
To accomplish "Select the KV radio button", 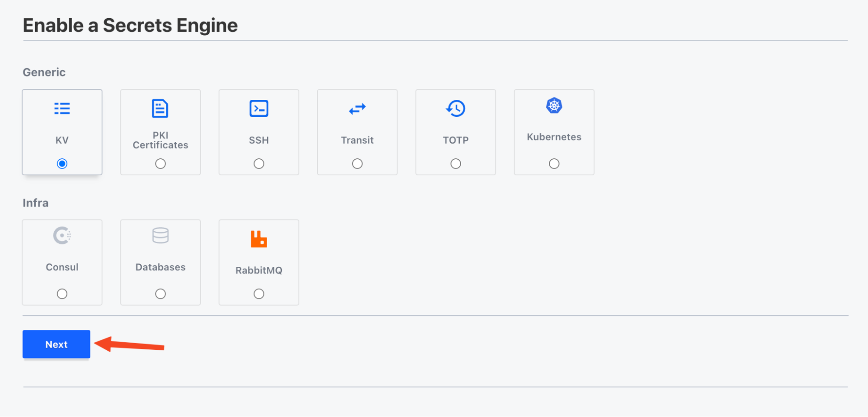I will [x=62, y=164].
